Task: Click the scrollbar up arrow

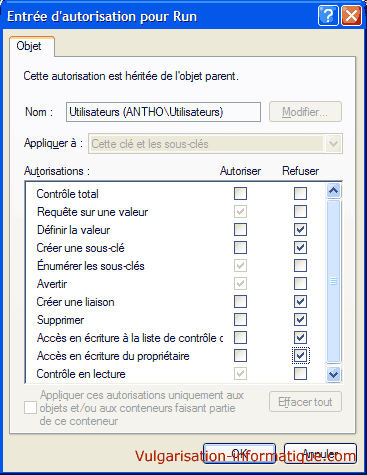Action: point(333,191)
